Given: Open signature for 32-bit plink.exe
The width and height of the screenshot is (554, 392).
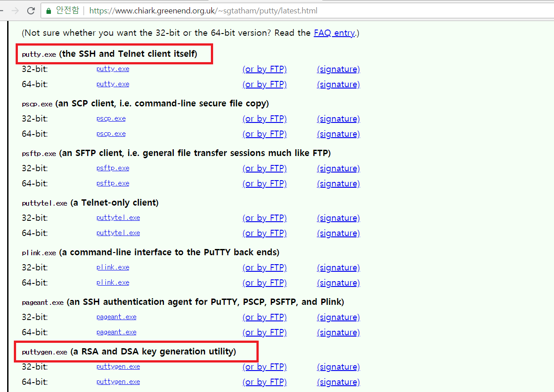Looking at the screenshot, I should tap(338, 268).
